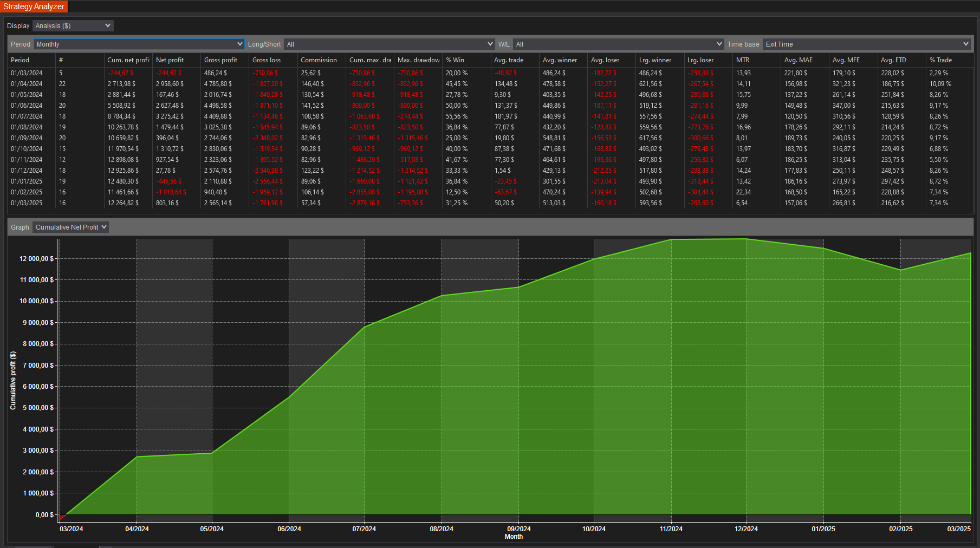Screen dimensions: 980x548
Task: Select the 01/08/2024 period row
Action: pos(490,127)
